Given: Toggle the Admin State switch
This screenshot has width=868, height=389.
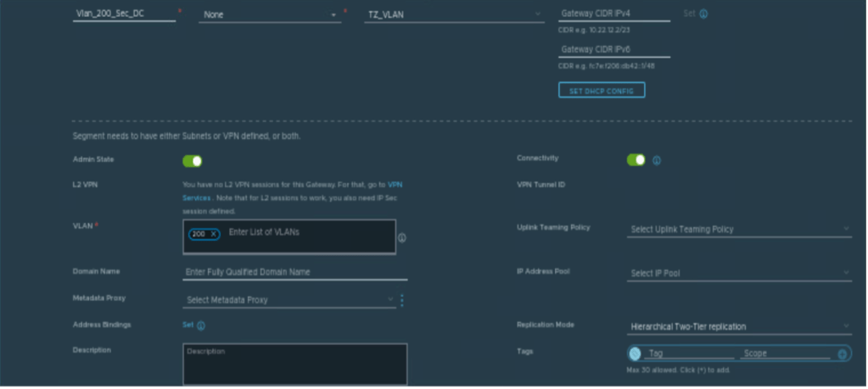Looking at the screenshot, I should coord(193,161).
